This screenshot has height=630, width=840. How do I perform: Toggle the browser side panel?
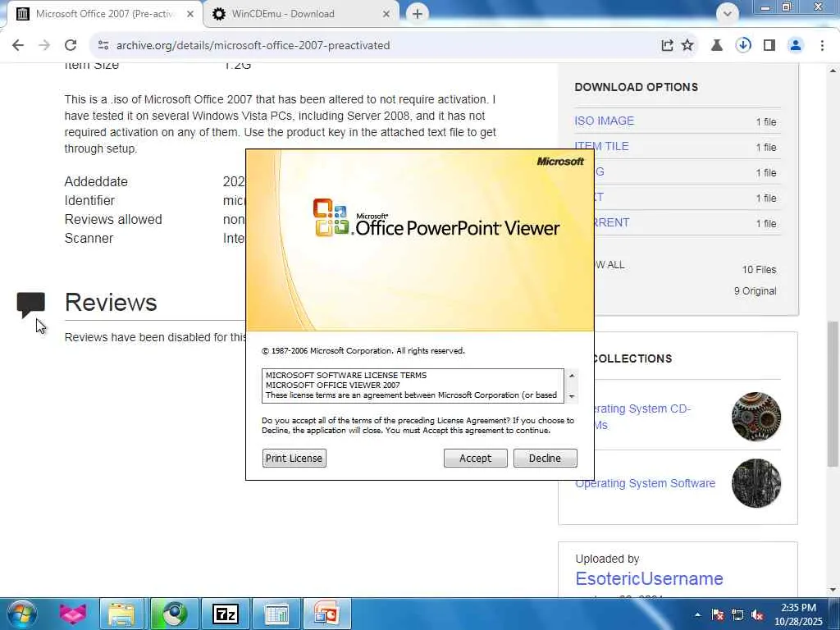769,46
